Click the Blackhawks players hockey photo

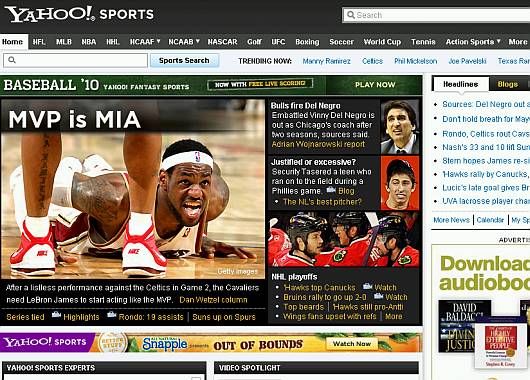point(344,239)
